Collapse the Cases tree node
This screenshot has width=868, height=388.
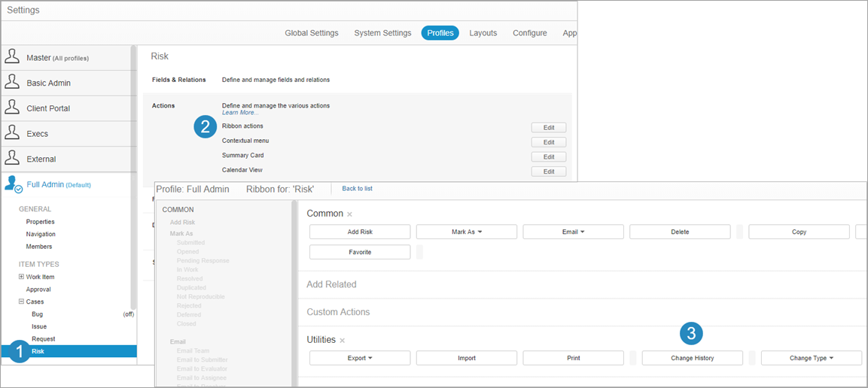[x=21, y=302]
